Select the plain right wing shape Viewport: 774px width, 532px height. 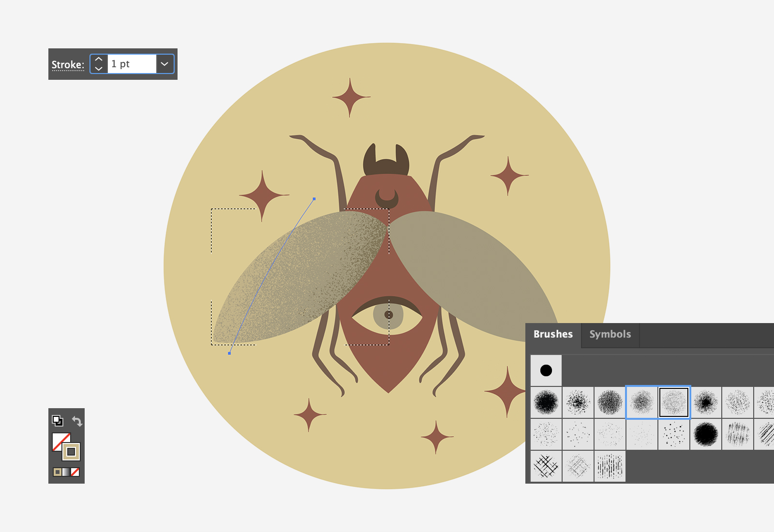click(x=474, y=276)
